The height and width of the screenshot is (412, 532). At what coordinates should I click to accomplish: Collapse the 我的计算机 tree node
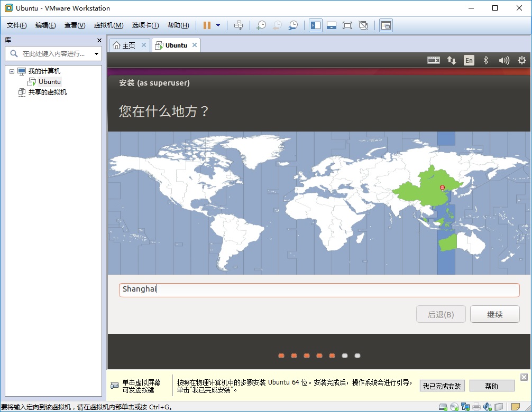click(12, 71)
